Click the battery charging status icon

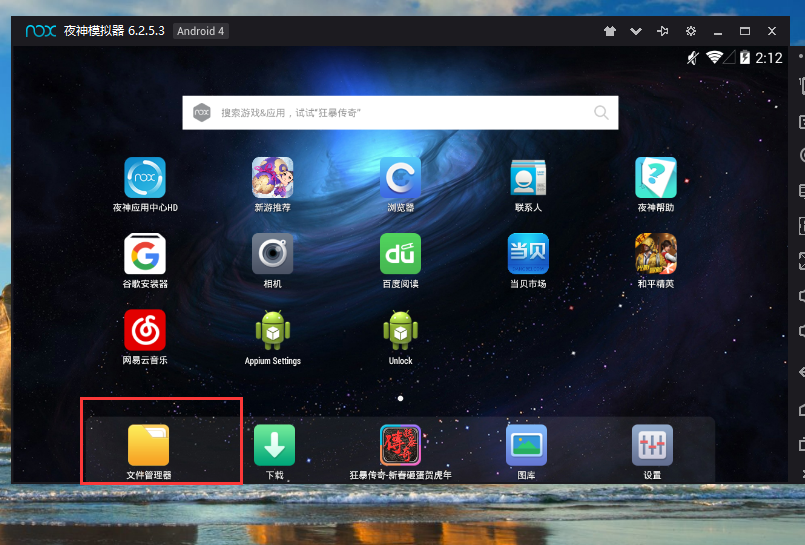744,57
